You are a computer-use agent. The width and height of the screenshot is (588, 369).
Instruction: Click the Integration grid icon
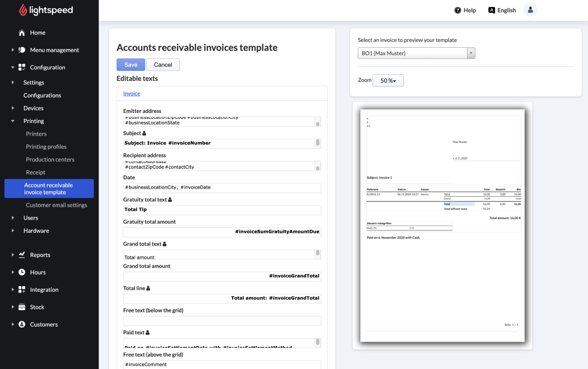[22, 290]
